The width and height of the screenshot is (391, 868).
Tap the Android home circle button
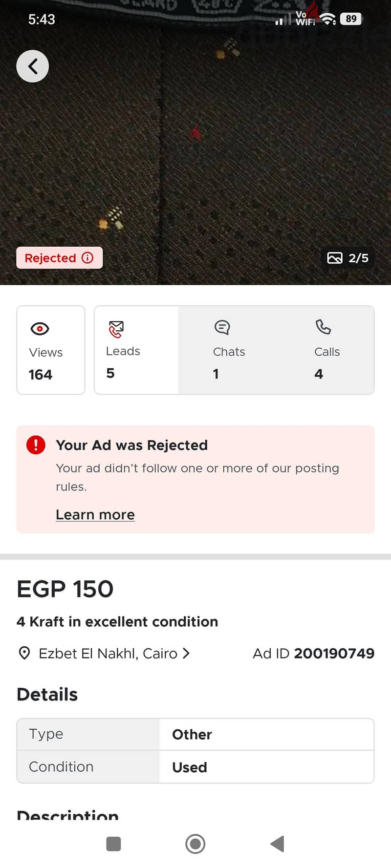click(x=195, y=844)
